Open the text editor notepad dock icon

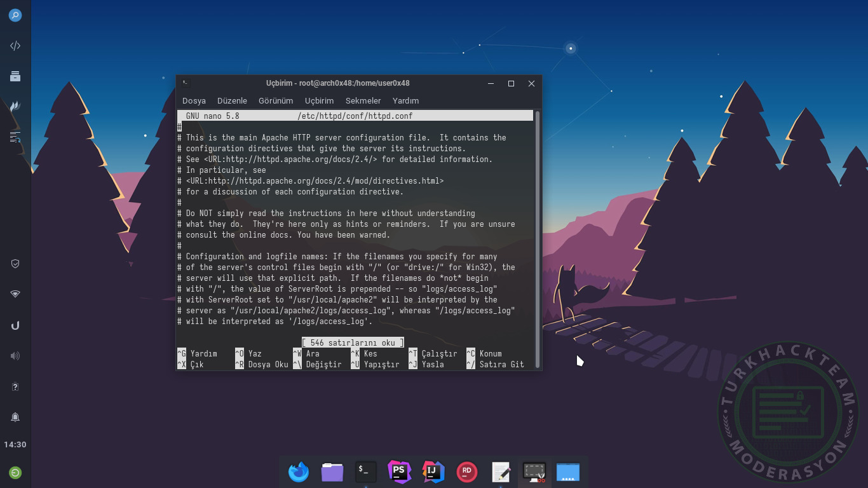pyautogui.click(x=501, y=471)
